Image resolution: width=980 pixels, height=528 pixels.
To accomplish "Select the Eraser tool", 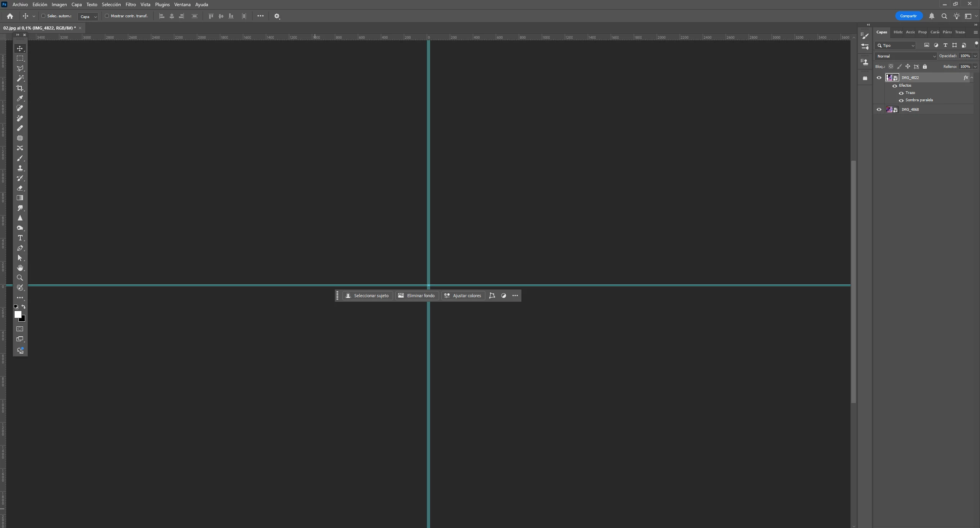I will 20,188.
